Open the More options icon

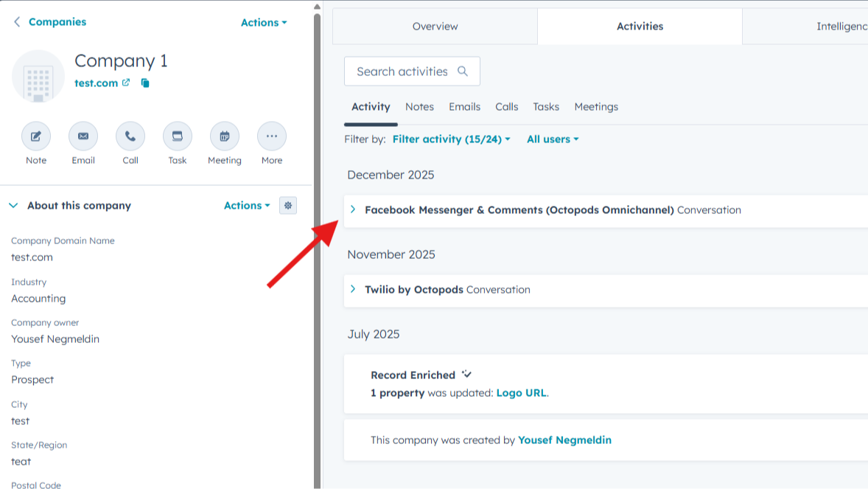(271, 136)
